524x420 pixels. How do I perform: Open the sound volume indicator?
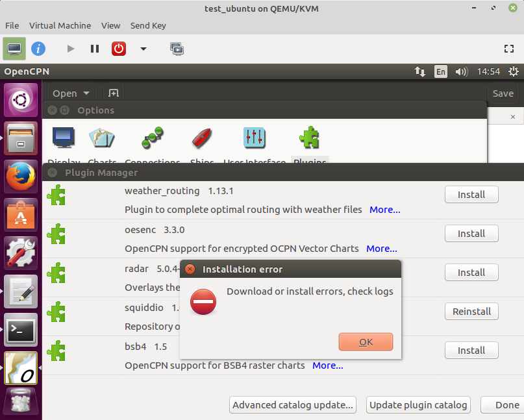pos(462,71)
